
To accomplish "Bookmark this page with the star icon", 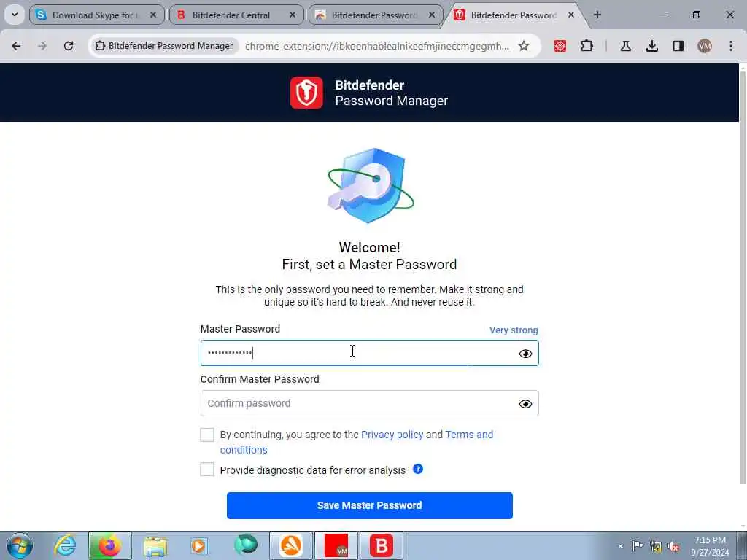I will (x=524, y=46).
